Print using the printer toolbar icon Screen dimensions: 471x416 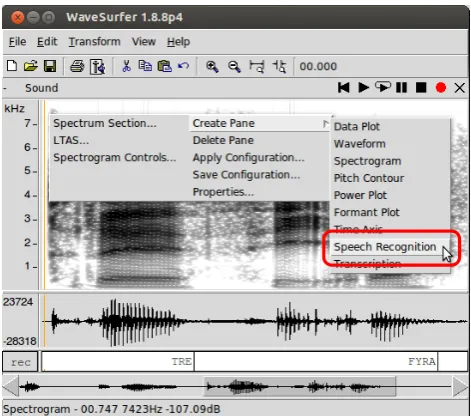point(77,66)
